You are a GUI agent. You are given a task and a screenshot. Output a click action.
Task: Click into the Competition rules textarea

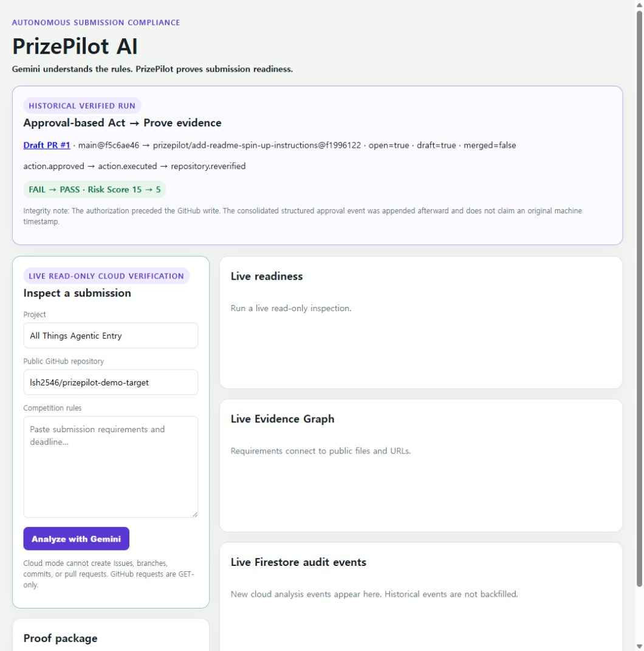pos(111,467)
